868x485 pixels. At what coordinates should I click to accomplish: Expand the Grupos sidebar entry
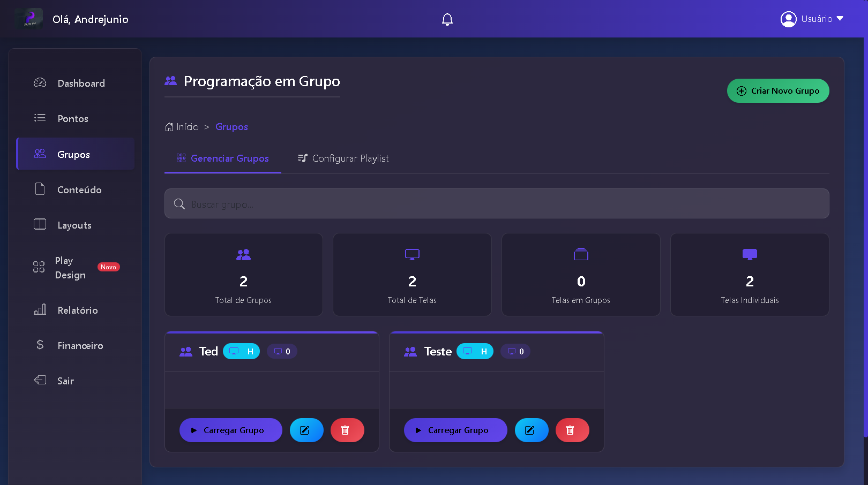(x=73, y=154)
